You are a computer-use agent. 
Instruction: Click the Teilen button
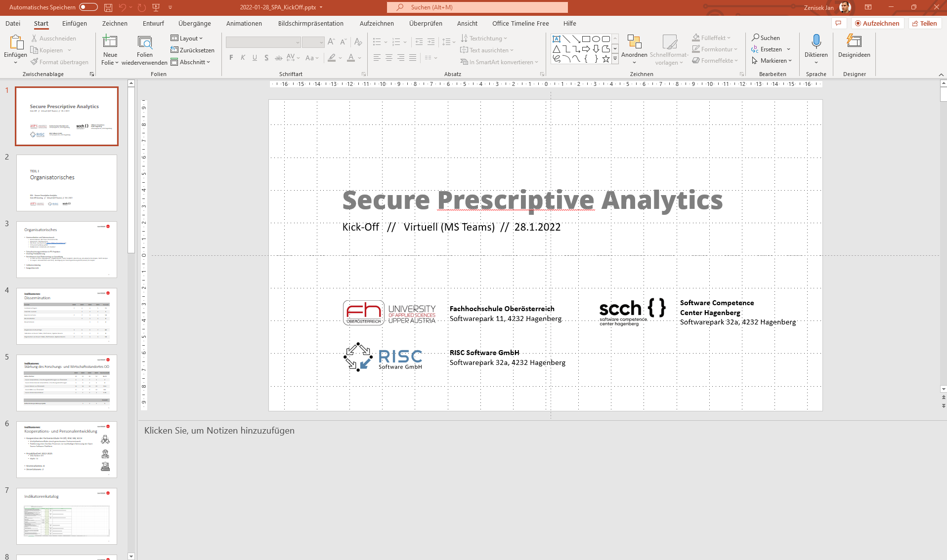point(925,23)
